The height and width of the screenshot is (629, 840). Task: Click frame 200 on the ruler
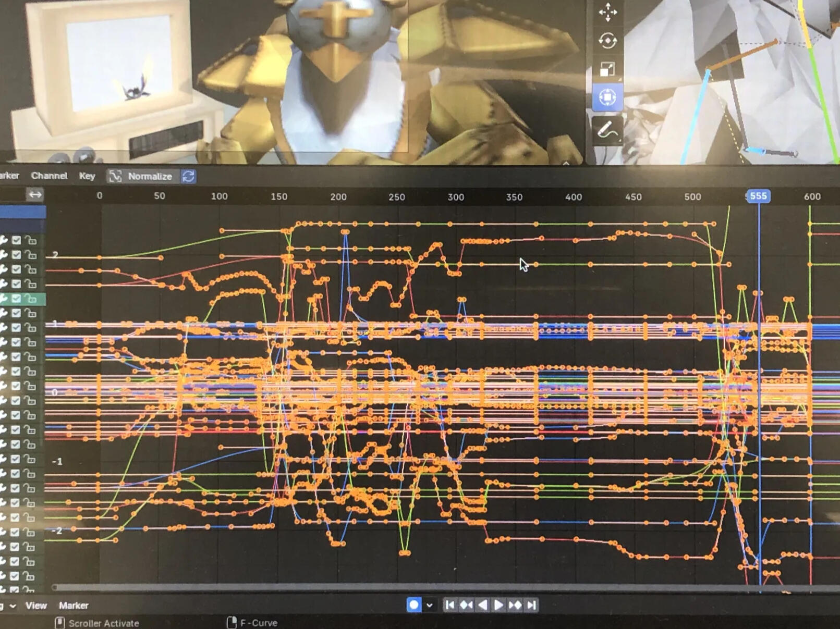pos(338,196)
